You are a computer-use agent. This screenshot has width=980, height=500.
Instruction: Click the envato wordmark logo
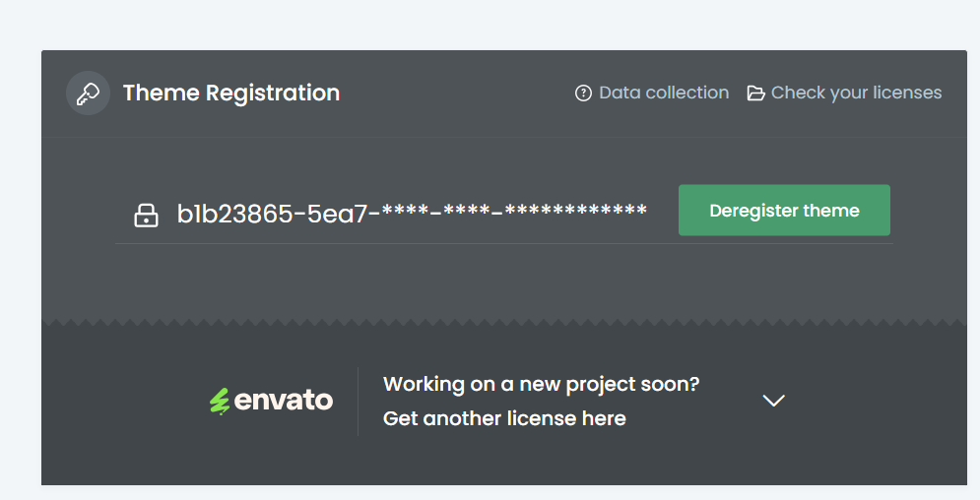(284, 401)
